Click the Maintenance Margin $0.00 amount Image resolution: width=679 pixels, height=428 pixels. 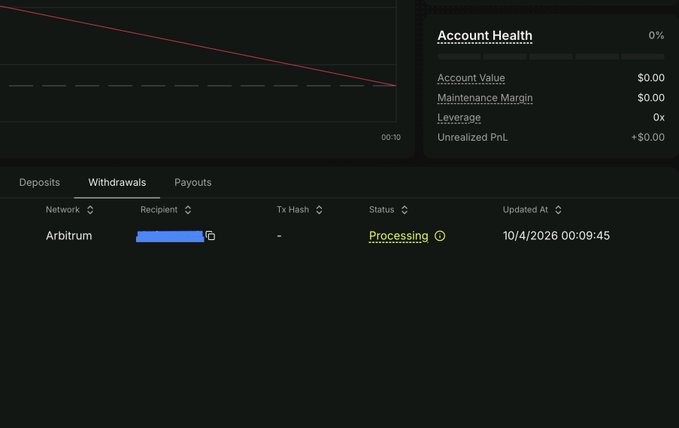pos(651,98)
